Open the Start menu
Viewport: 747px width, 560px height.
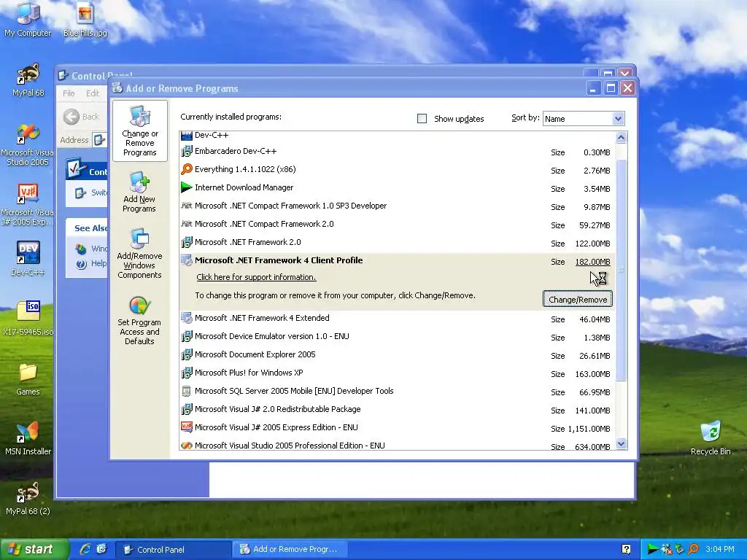coord(34,549)
